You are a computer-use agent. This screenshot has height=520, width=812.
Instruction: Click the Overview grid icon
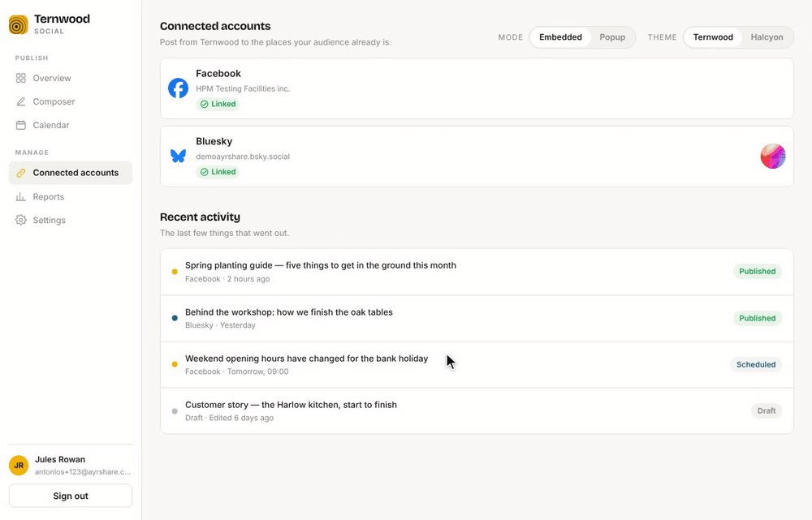(x=21, y=78)
